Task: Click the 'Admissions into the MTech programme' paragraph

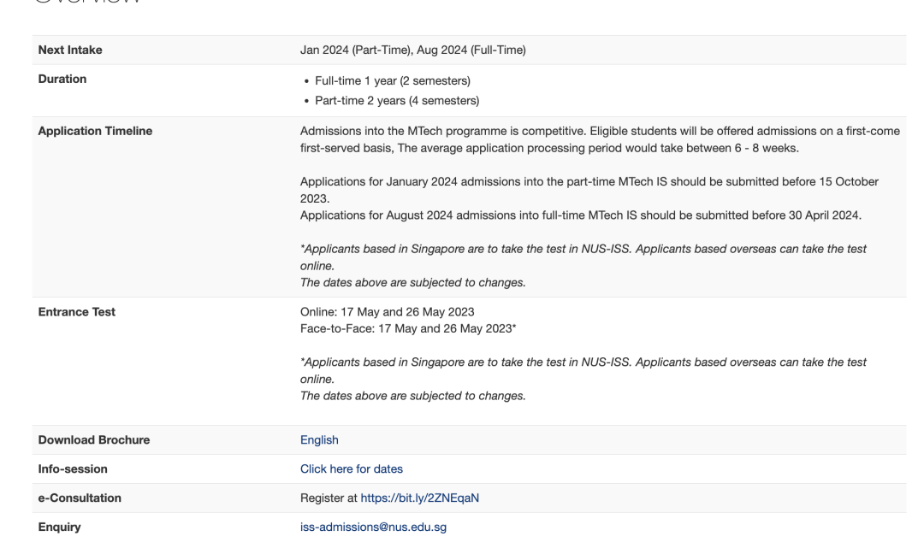Action: pyautogui.click(x=599, y=139)
